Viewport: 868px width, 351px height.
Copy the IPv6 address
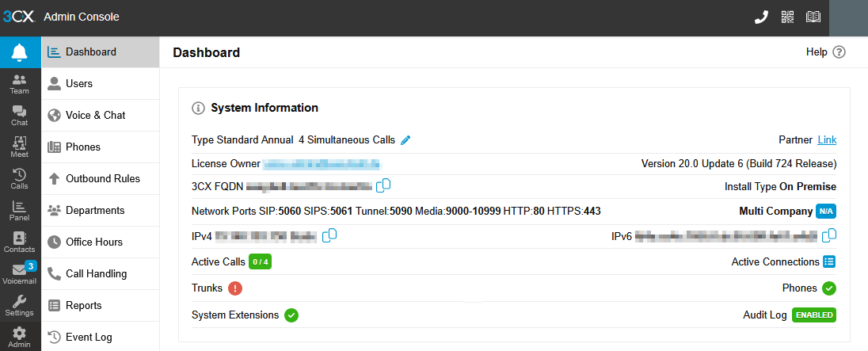(829, 235)
